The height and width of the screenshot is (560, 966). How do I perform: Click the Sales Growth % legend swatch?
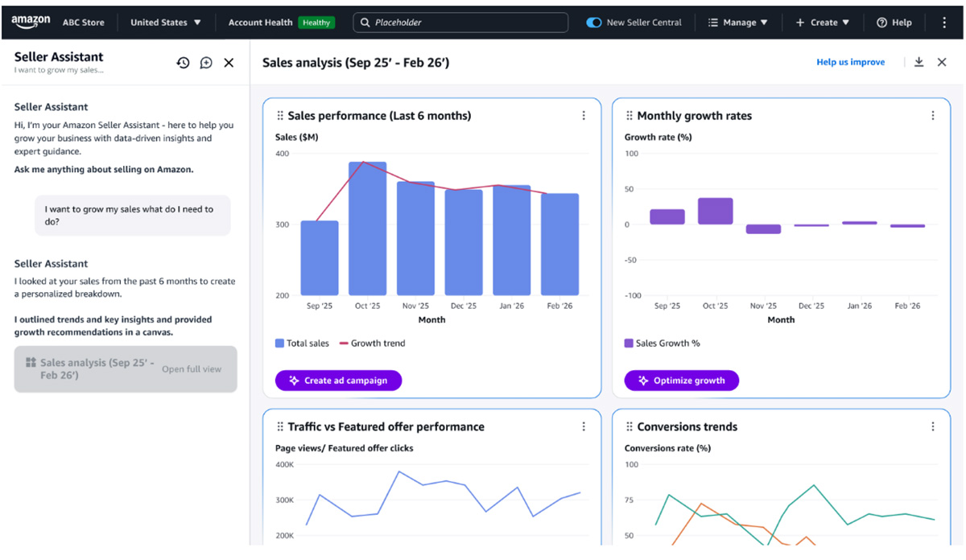pos(629,344)
